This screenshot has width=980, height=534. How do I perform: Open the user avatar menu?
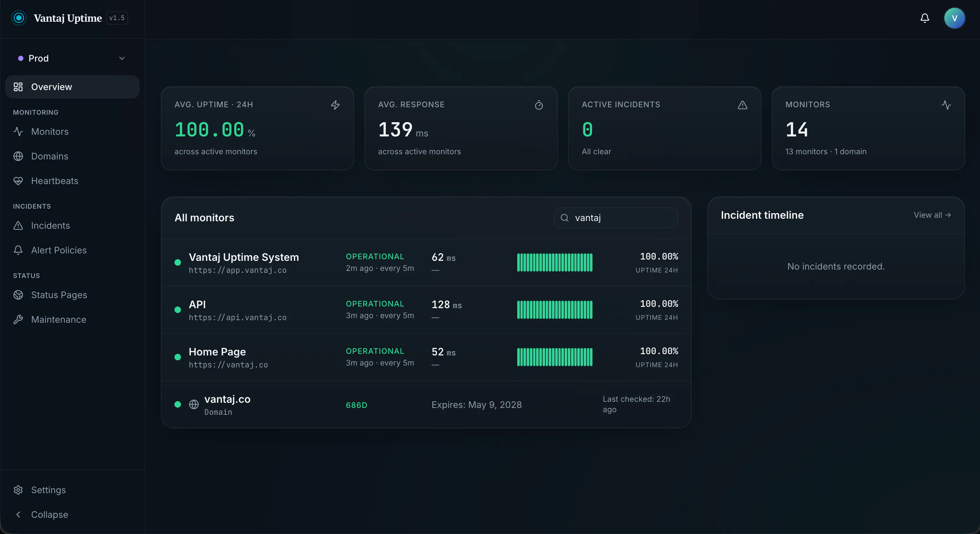pyautogui.click(x=954, y=18)
